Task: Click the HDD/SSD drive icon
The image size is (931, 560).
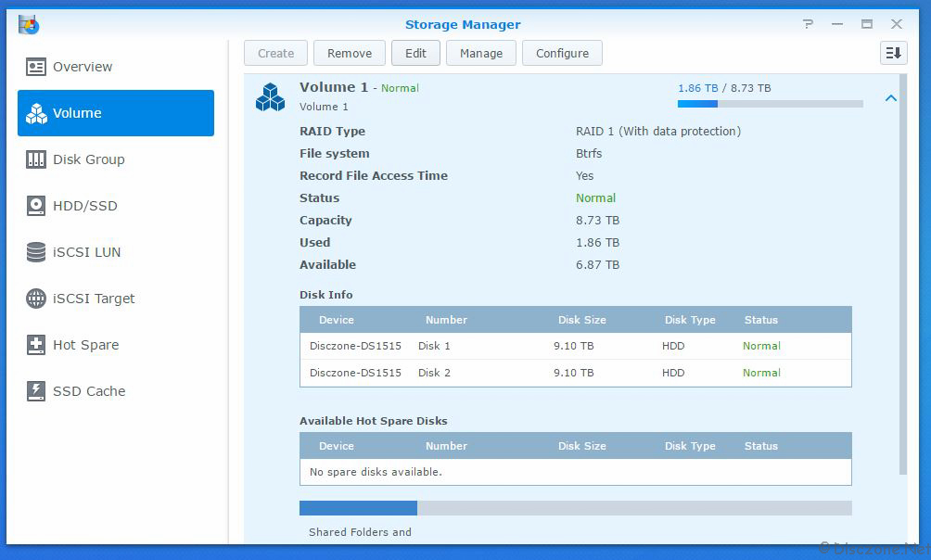Action: click(x=35, y=206)
